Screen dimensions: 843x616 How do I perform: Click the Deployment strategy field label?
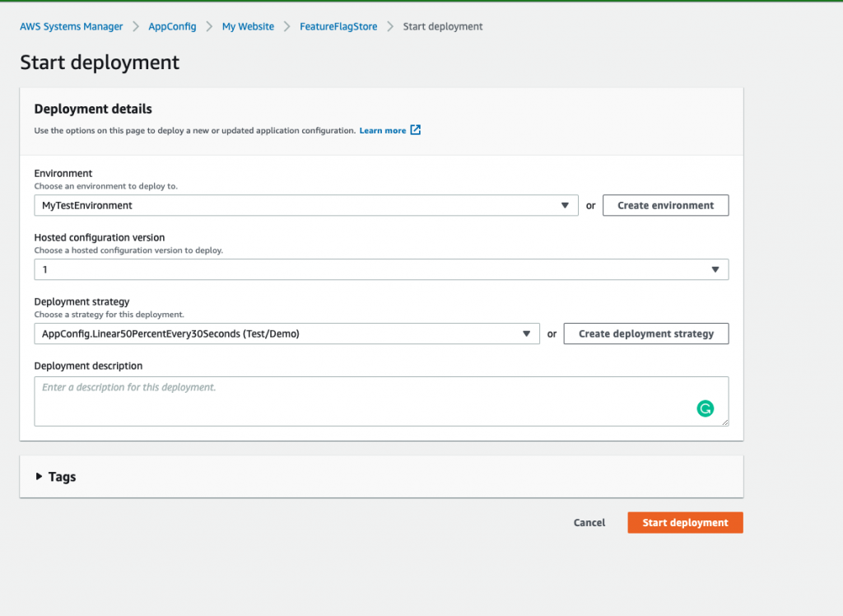(82, 301)
